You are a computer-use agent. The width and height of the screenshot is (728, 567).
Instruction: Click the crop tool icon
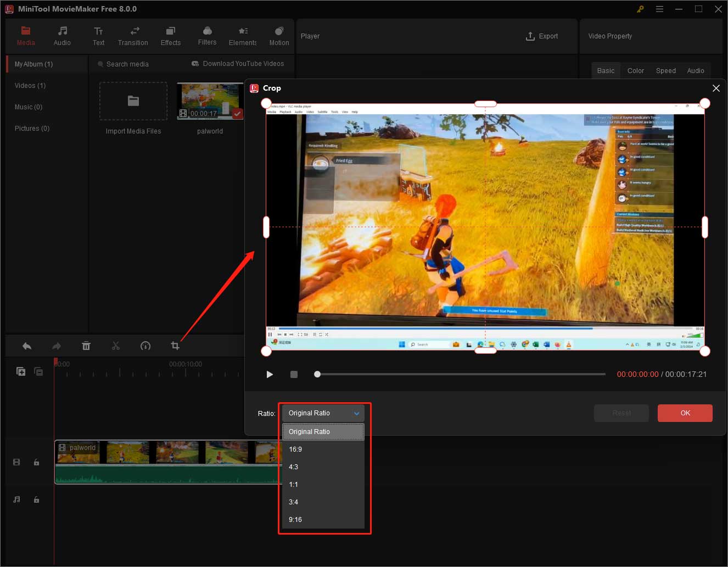(x=175, y=346)
